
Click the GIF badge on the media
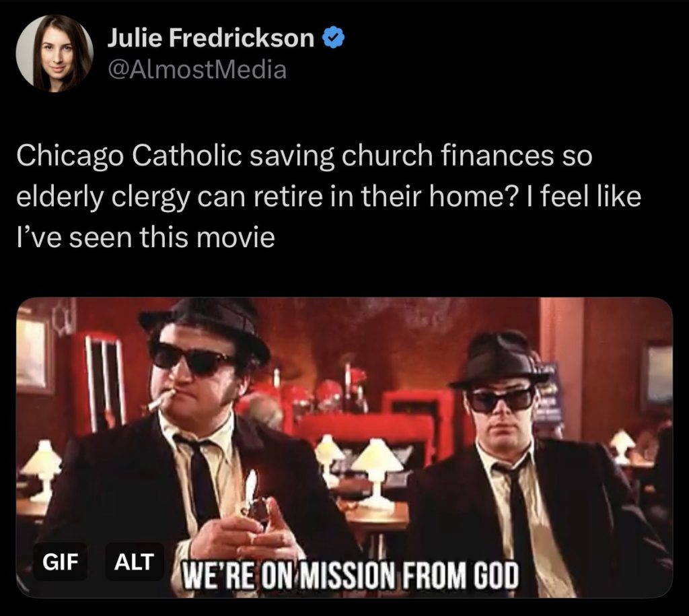(61, 561)
